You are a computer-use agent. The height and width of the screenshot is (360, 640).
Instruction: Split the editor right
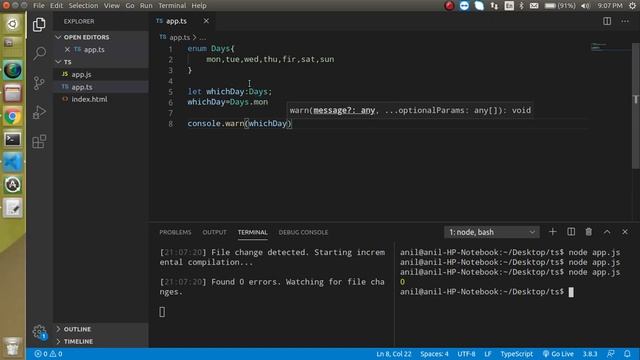(x=607, y=21)
